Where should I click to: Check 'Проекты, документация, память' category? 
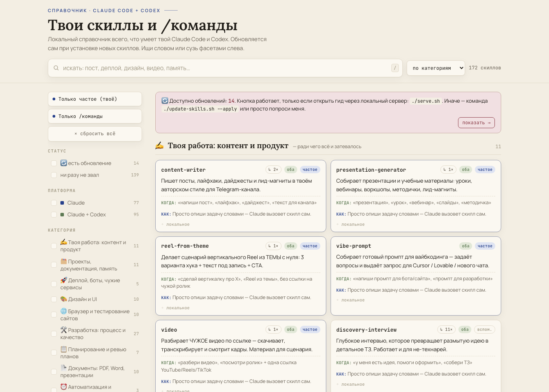click(54, 265)
